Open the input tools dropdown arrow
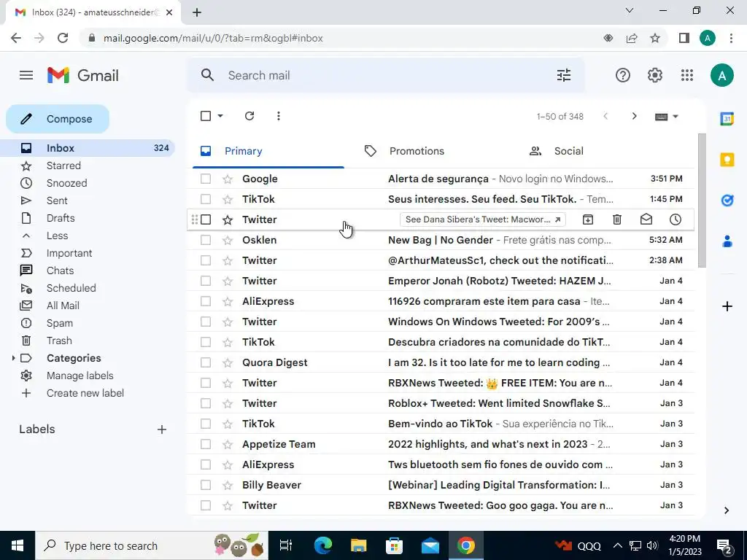The width and height of the screenshot is (747, 560). coord(675,117)
